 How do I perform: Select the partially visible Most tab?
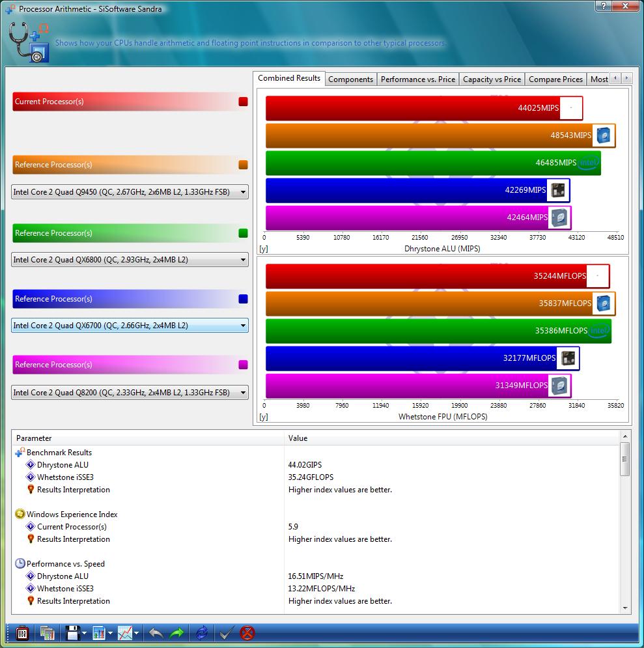click(x=598, y=79)
